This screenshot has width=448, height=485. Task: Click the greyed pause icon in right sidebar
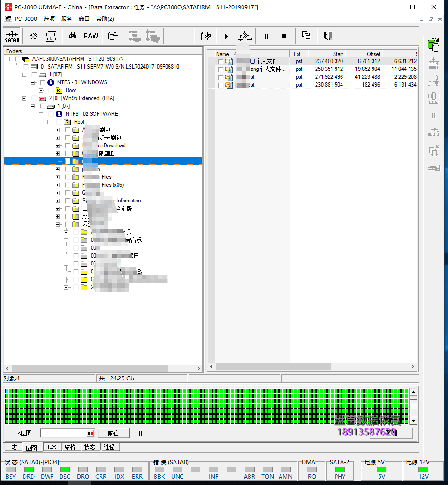(x=434, y=116)
